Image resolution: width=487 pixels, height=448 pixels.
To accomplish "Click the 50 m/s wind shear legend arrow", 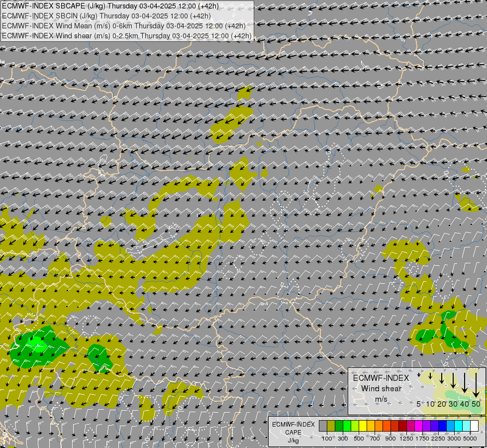I will point(476,385).
